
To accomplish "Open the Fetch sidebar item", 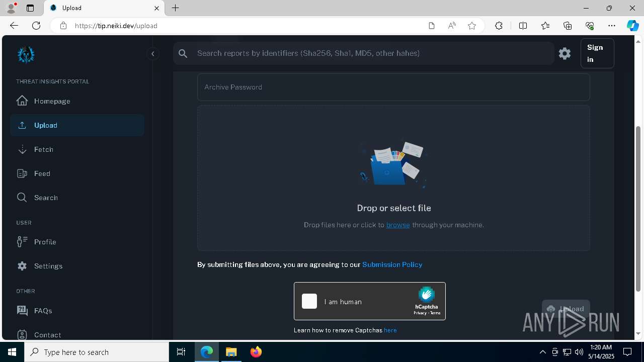I will [77, 149].
